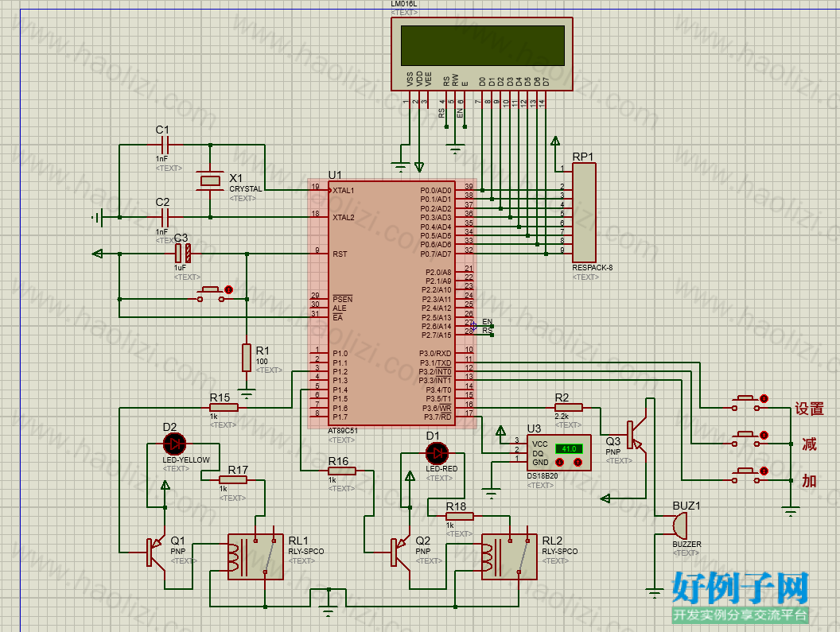This screenshot has height=632, width=840.
Task: Click resistor R1 100 ohm
Action: pyautogui.click(x=247, y=358)
